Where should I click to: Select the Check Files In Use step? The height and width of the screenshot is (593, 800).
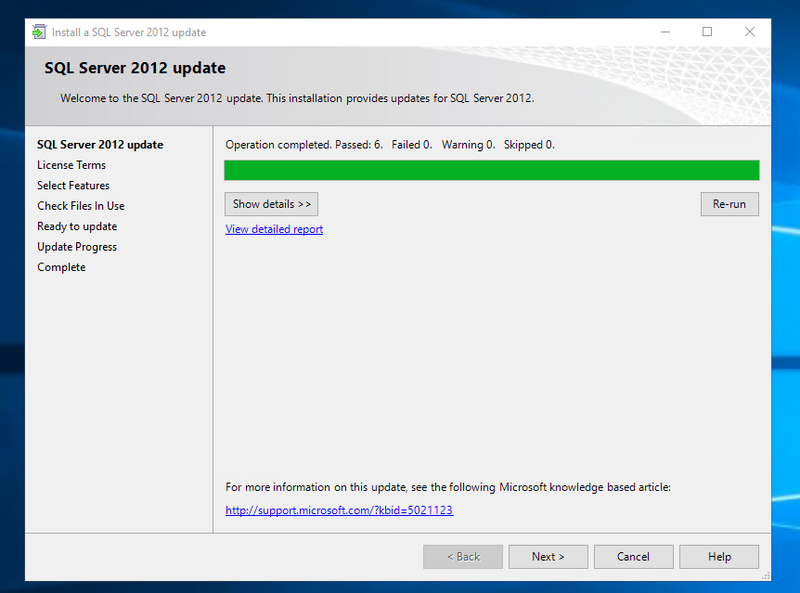[81, 206]
